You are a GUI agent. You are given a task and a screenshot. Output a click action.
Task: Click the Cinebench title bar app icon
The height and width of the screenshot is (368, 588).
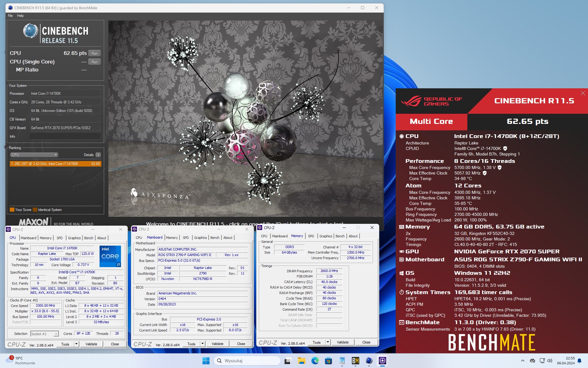[x=11, y=8]
